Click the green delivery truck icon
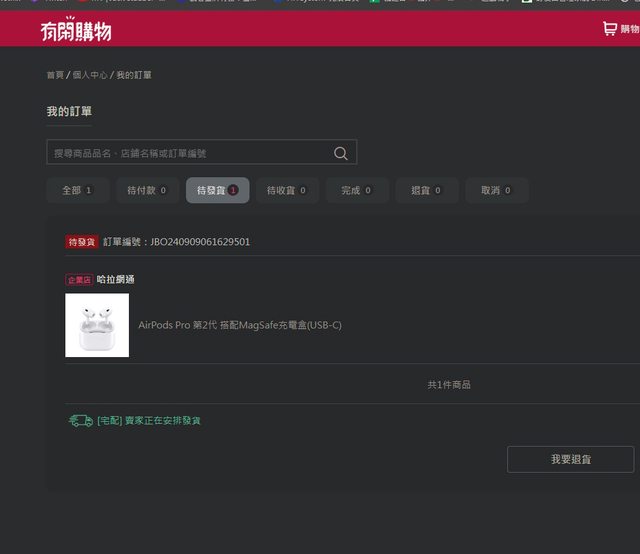Viewport: 640px width, 554px height. (x=80, y=421)
